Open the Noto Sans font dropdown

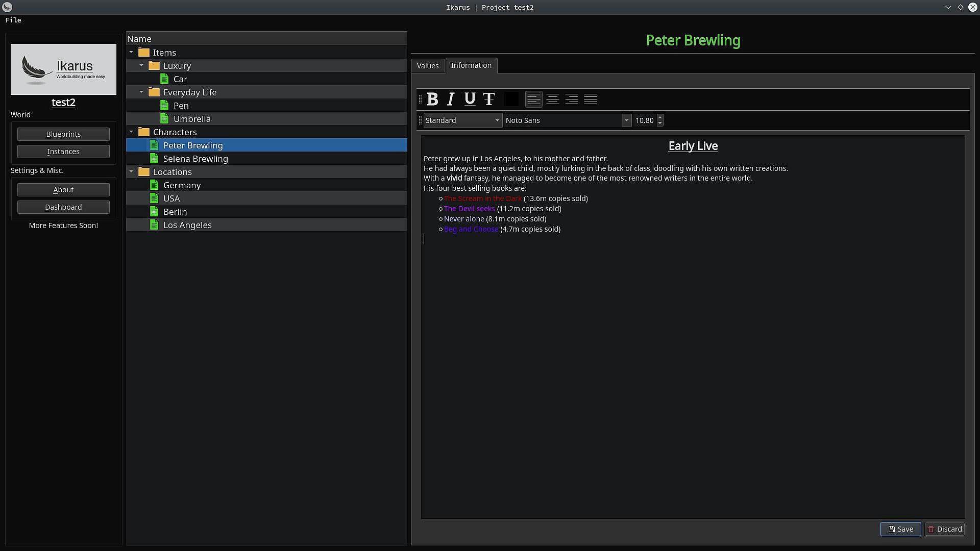point(567,120)
